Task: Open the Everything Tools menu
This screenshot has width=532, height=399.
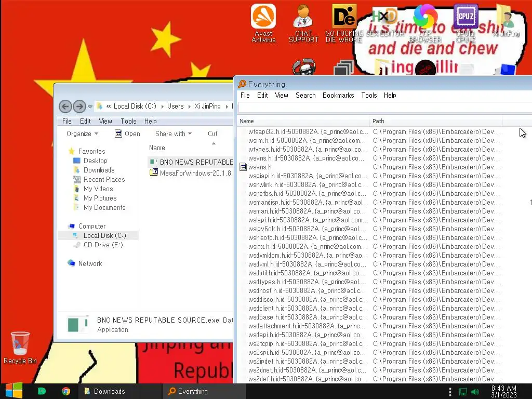Action: 369,96
